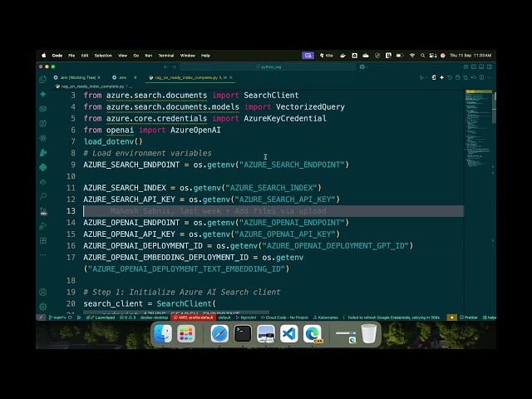
Task: Click the Apple menu logo
Action: (44, 56)
